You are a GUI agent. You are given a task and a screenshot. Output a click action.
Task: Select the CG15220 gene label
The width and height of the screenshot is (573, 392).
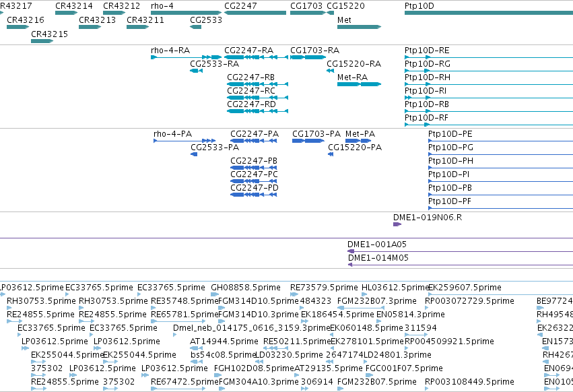click(345, 6)
